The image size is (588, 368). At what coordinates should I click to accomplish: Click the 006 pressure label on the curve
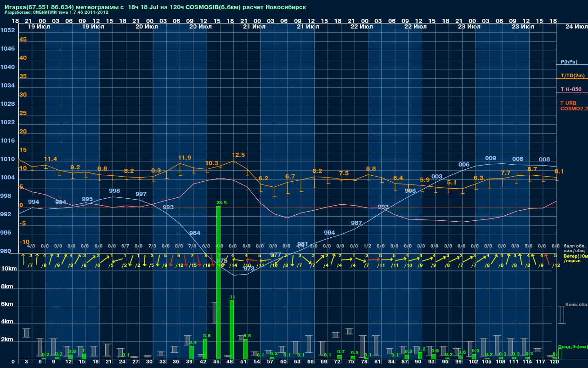tap(464, 165)
